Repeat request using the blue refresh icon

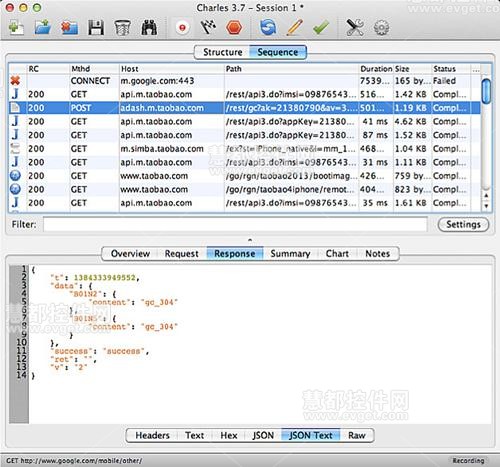[x=268, y=28]
